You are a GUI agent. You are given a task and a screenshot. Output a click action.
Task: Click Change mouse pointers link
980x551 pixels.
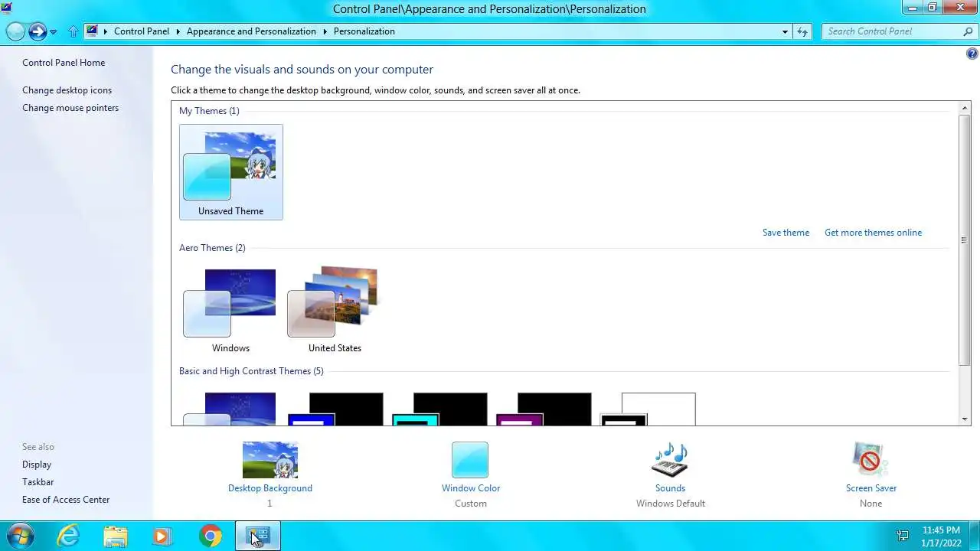[70, 108]
